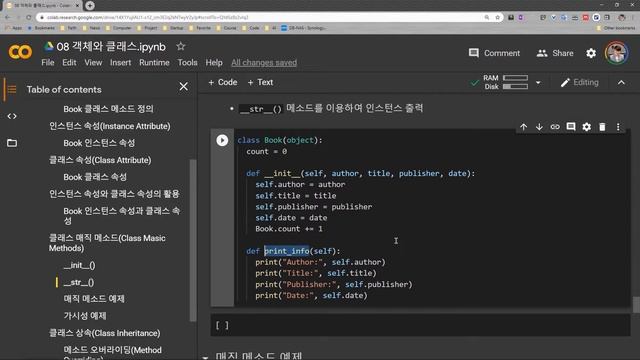Viewport: 640px width, 360px height.
Task: Open the Tools menu
Action: tap(187, 62)
